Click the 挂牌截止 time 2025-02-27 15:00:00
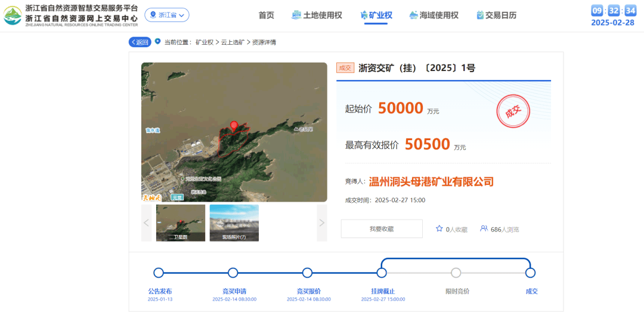Image resolution: width=644 pixels, height=312 pixels. point(383,299)
